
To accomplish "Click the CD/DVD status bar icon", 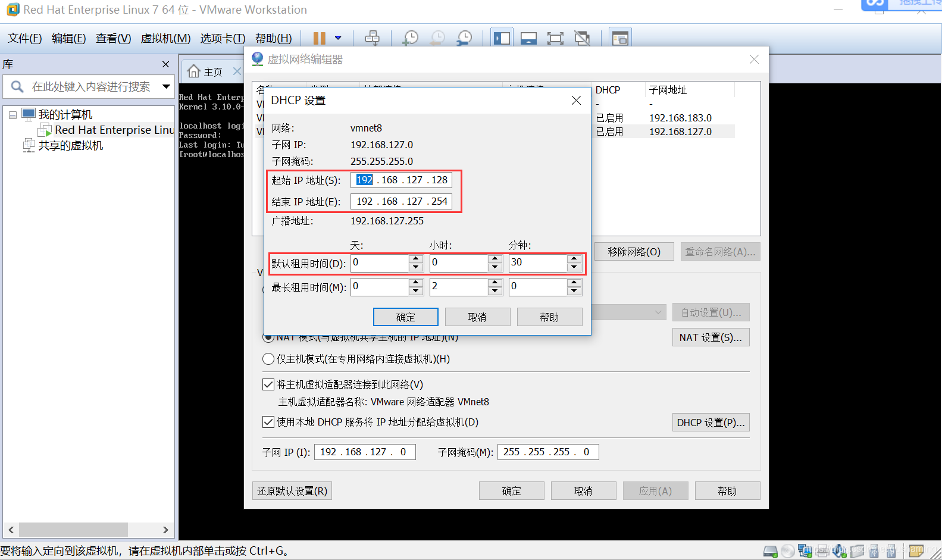I will 787,552.
